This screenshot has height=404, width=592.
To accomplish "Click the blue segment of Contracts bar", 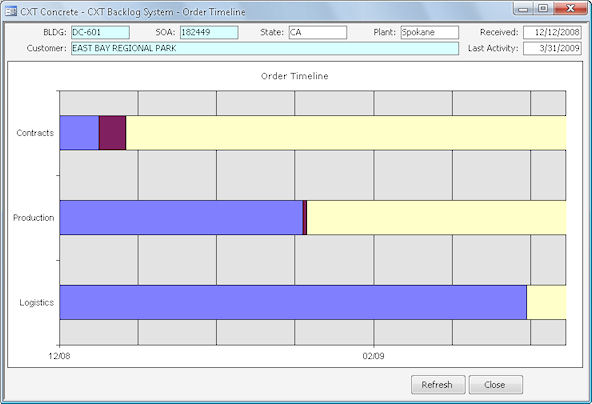I will click(79, 133).
